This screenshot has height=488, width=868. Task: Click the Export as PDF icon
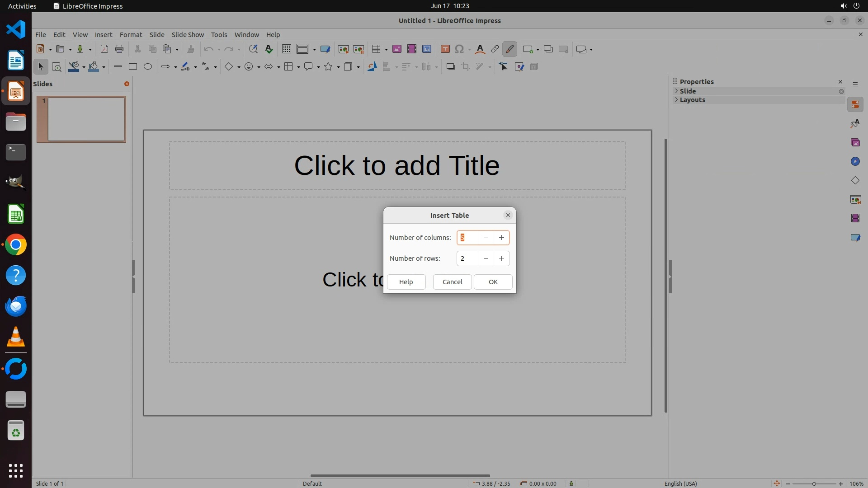tap(104, 49)
